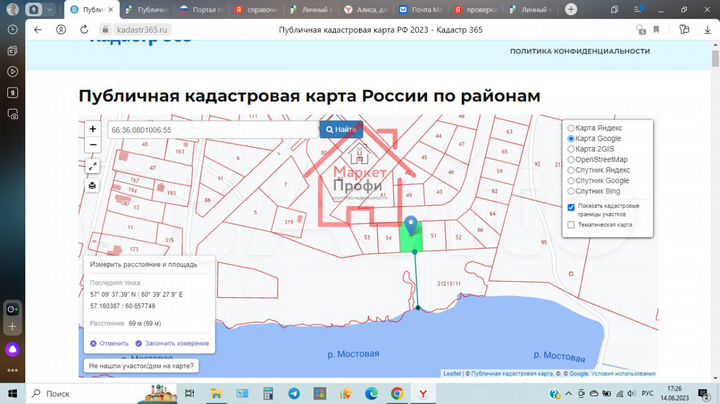Expand the tab group dropdown arrow
The width and height of the screenshot is (720, 404).
pos(49,9)
